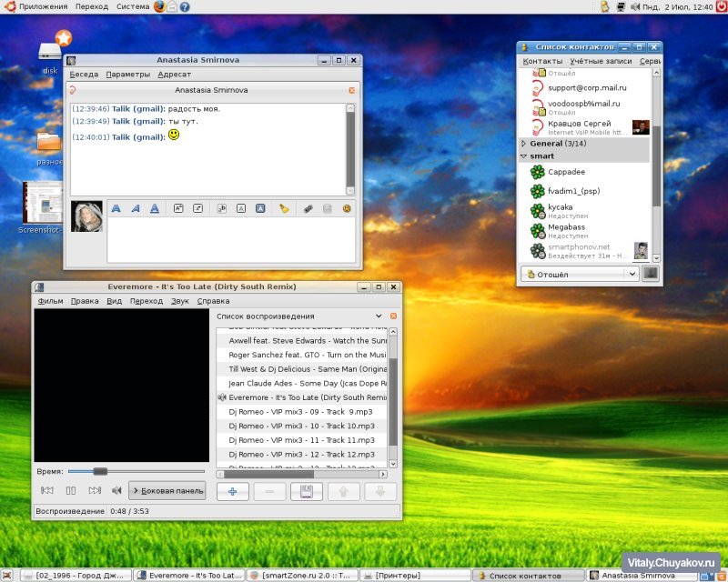Open the Беседа menu in chat window
The width and height of the screenshot is (728, 582).
[x=84, y=75]
